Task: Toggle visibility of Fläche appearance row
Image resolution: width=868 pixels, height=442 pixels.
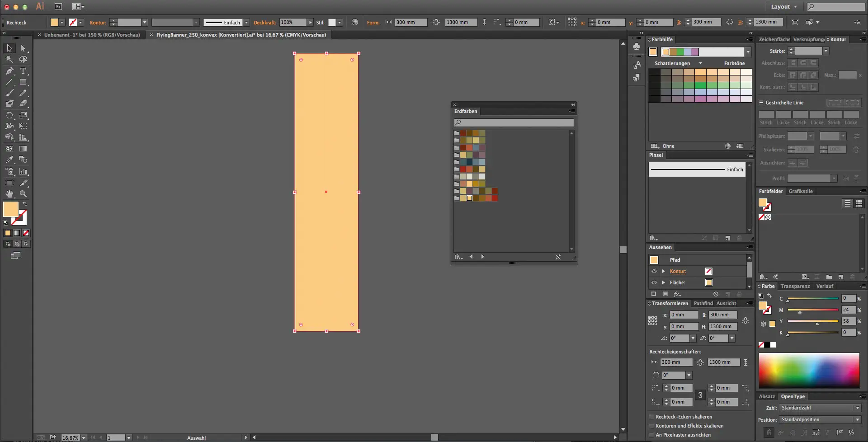Action: pos(654,282)
